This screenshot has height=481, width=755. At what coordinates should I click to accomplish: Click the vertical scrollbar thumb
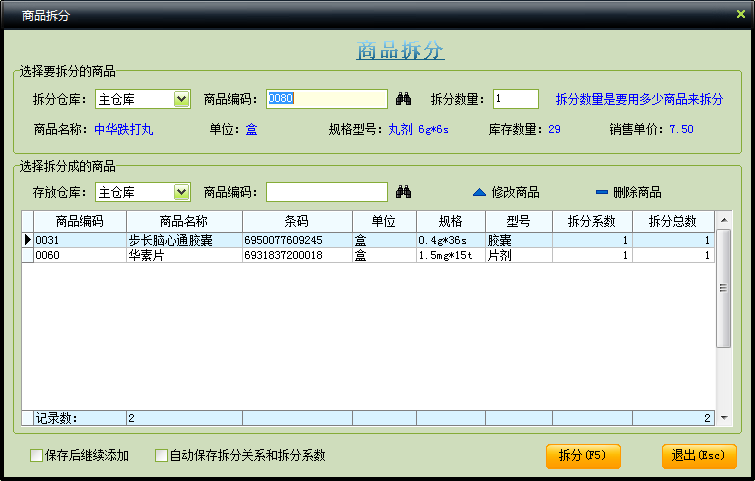click(724, 288)
